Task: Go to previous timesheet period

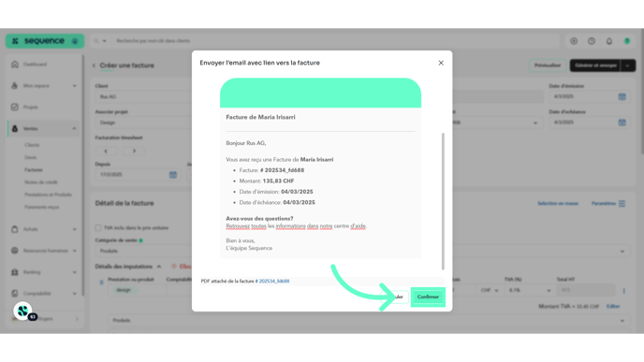Action: pyautogui.click(x=106, y=151)
